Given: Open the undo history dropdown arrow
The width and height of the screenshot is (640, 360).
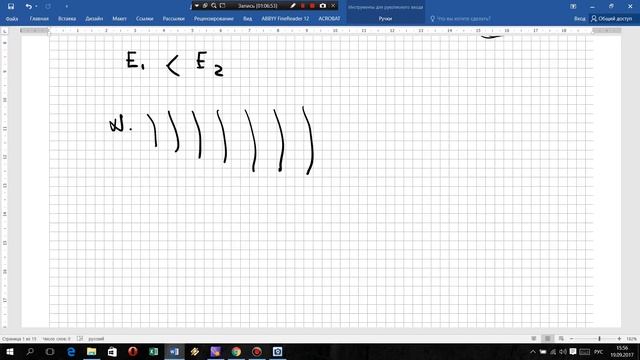Looking at the screenshot, I should [x=36, y=6].
